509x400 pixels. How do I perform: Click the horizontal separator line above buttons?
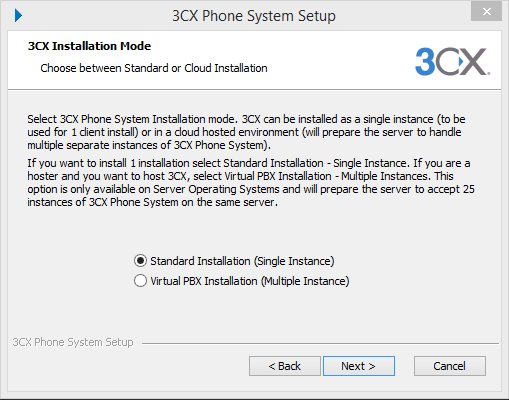pos(320,343)
